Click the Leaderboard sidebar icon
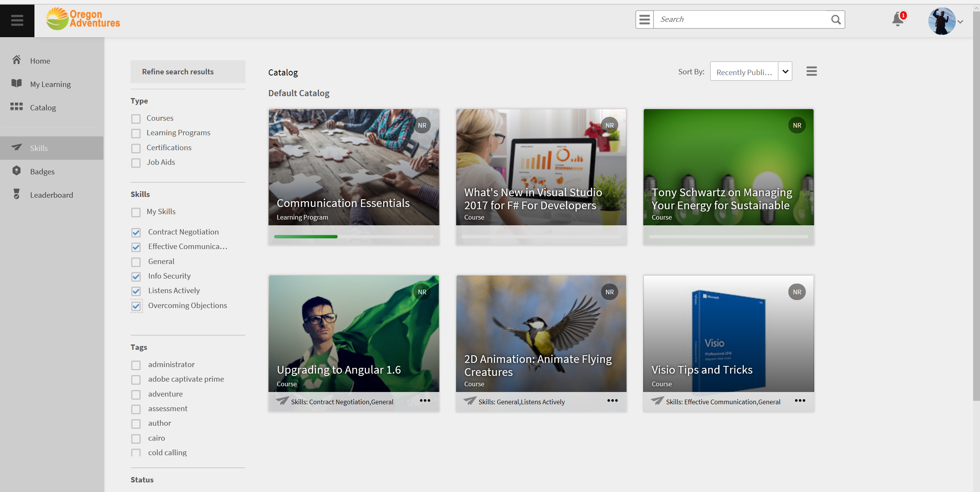980x492 pixels. point(16,194)
